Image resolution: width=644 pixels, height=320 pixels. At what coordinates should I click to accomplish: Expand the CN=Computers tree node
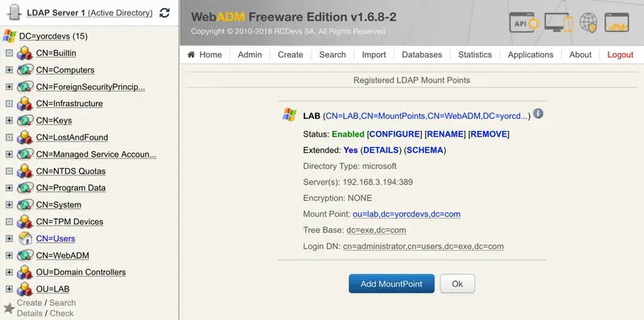[x=9, y=70]
